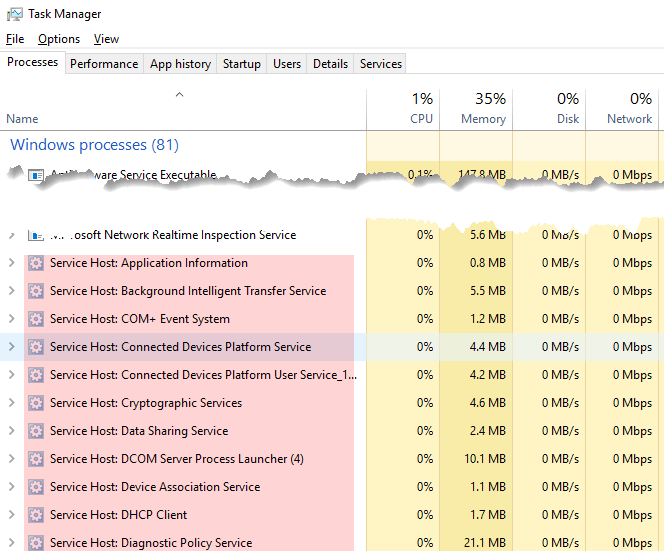Image resolution: width=664 pixels, height=551 pixels.
Task: Click gear icon for Data Sharing Service
Action: pyautogui.click(x=36, y=431)
